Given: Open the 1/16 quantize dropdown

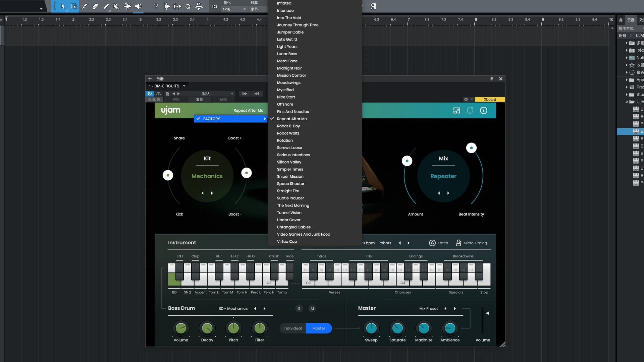Looking at the screenshot, I should pos(234,9).
